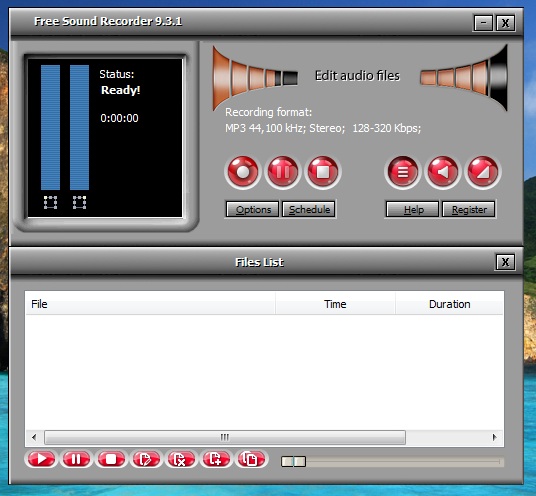Click the edit file icon with the pencil

tap(146, 459)
